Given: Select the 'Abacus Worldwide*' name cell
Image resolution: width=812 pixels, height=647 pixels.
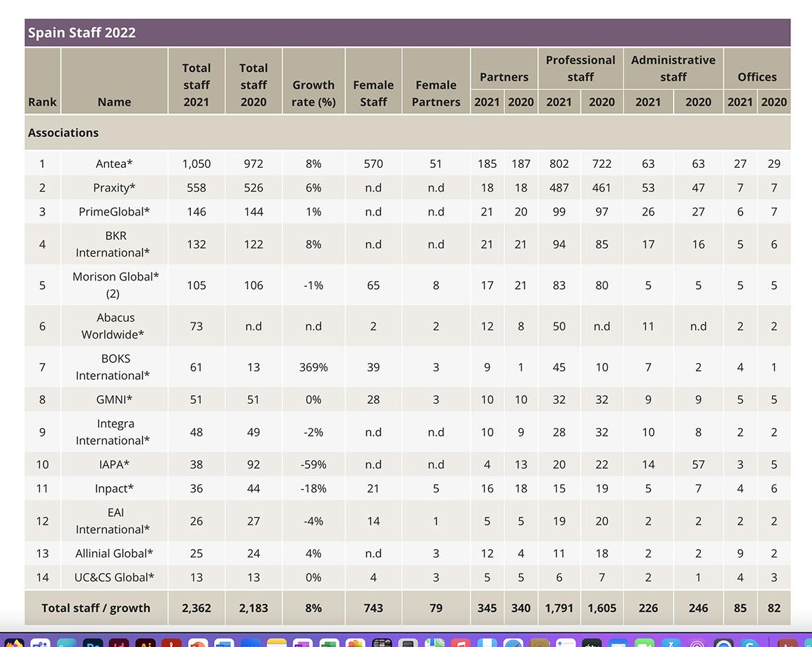Looking at the screenshot, I should (115, 326).
